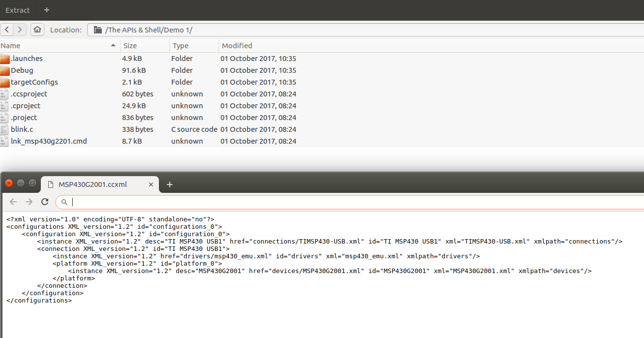Click the browser back arrow
The width and height of the screenshot is (644, 338).
click(x=13, y=202)
